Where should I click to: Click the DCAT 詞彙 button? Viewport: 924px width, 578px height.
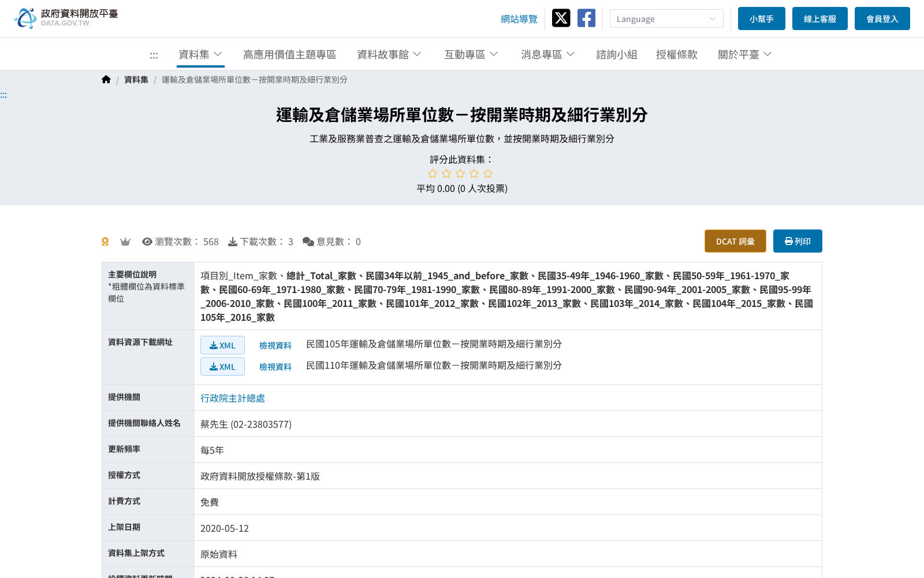coord(735,241)
